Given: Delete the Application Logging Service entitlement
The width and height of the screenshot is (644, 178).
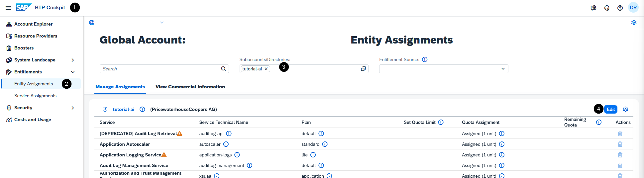Looking at the screenshot, I should coord(620,155).
